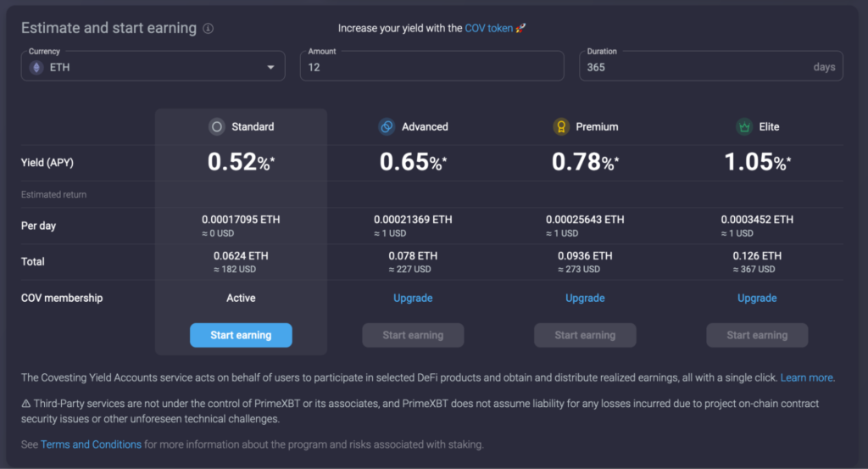Viewport: 868px width, 469px height.
Task: Click the 0.78% Premium yield value
Action: coord(585,162)
